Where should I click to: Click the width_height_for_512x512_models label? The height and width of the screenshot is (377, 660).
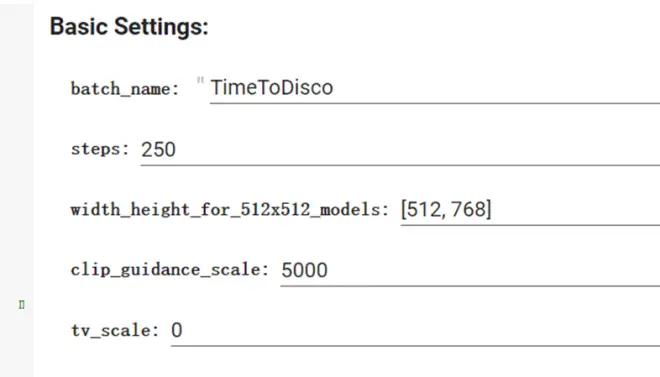[x=229, y=209]
